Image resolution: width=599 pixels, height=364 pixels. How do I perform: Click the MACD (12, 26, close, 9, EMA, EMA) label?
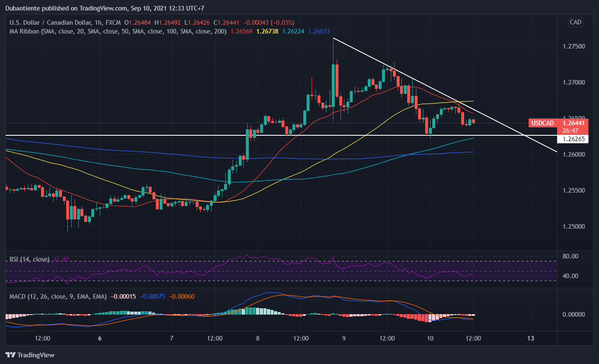[58, 297]
